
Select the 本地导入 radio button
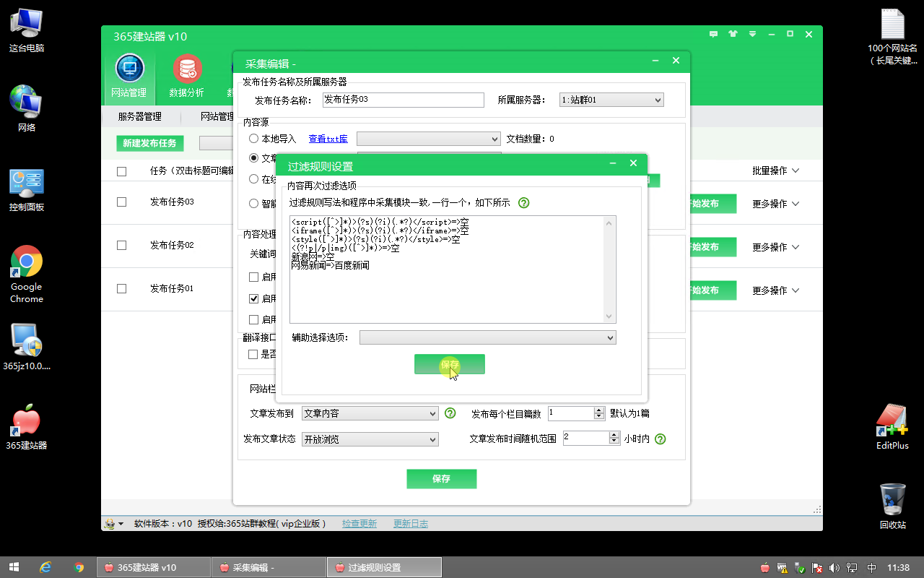tap(253, 139)
